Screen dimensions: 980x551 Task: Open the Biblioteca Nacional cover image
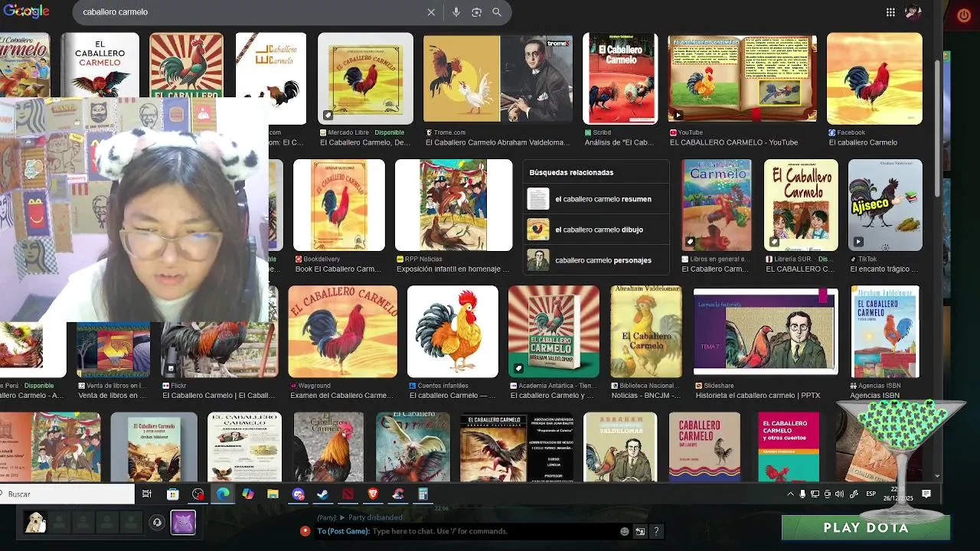(646, 331)
